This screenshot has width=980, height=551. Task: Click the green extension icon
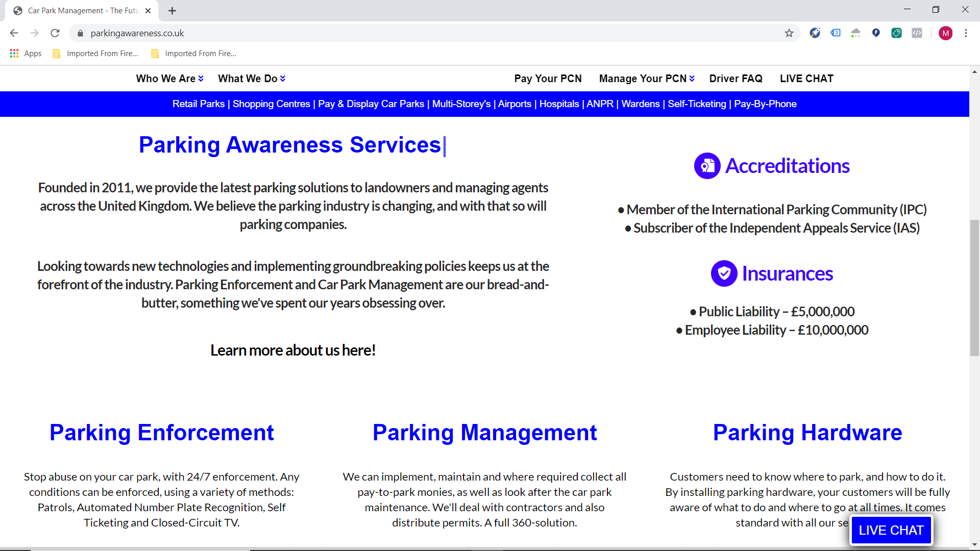tap(896, 33)
